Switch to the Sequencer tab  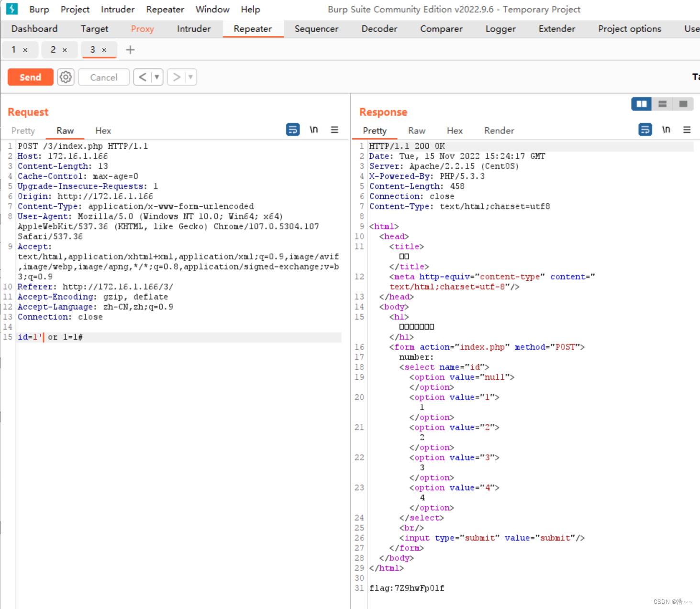click(x=316, y=29)
